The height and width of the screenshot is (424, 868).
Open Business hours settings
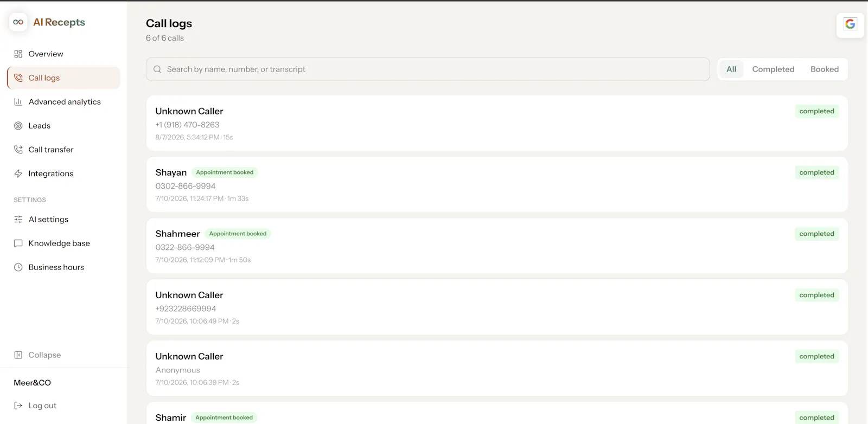click(x=63, y=267)
